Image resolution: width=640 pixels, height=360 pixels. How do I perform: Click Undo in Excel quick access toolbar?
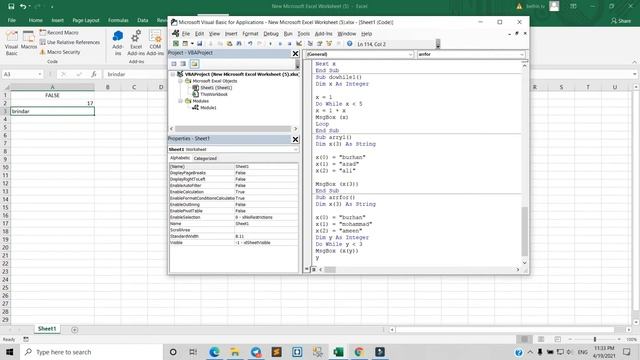(x=23, y=6)
